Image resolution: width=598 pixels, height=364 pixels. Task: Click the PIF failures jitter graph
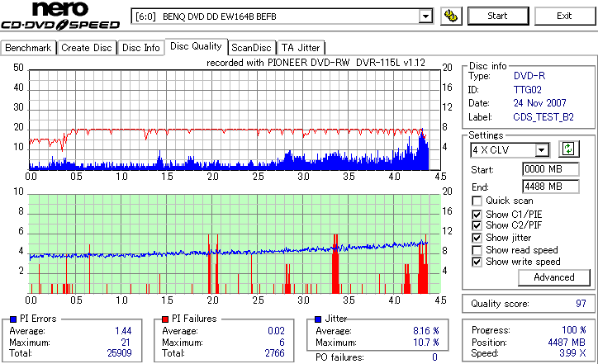pos(235,244)
